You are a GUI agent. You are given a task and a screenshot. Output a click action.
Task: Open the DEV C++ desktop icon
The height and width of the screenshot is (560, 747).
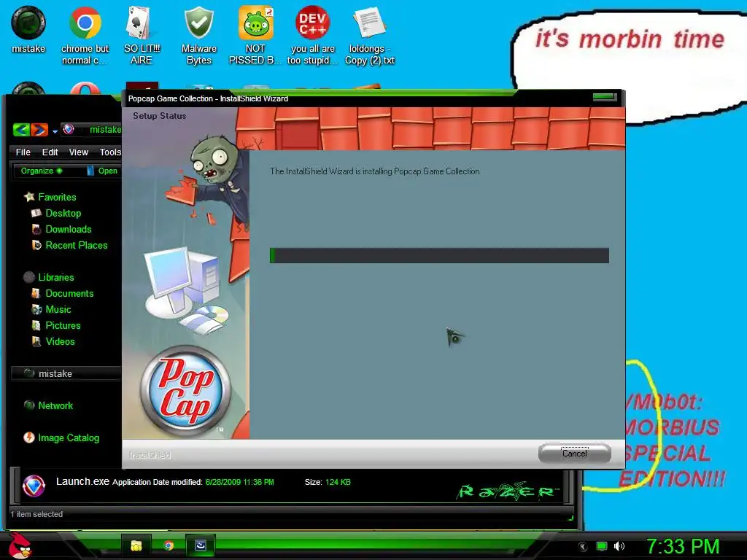coord(312,35)
